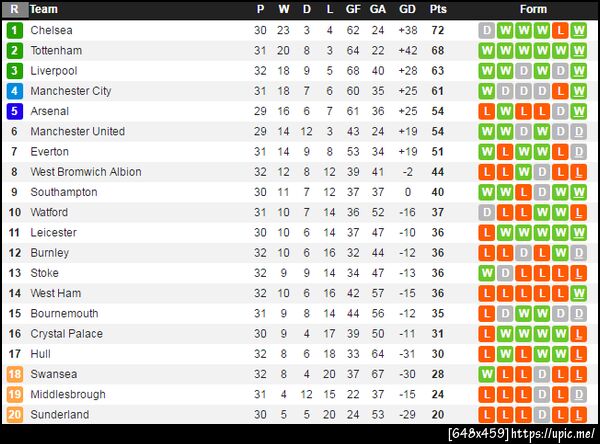This screenshot has width=600, height=444.
Task: Click the Team column header
Action: point(44,9)
